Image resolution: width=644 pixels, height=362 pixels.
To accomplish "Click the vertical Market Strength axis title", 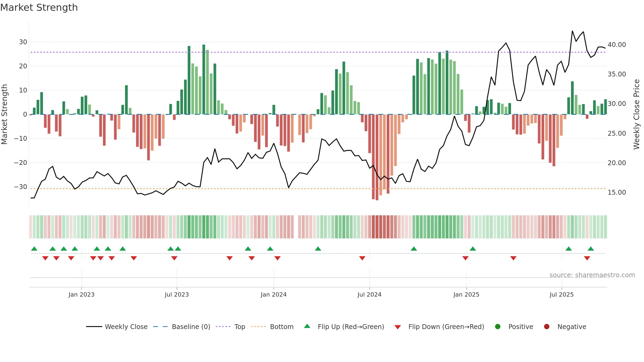I will tap(4, 114).
